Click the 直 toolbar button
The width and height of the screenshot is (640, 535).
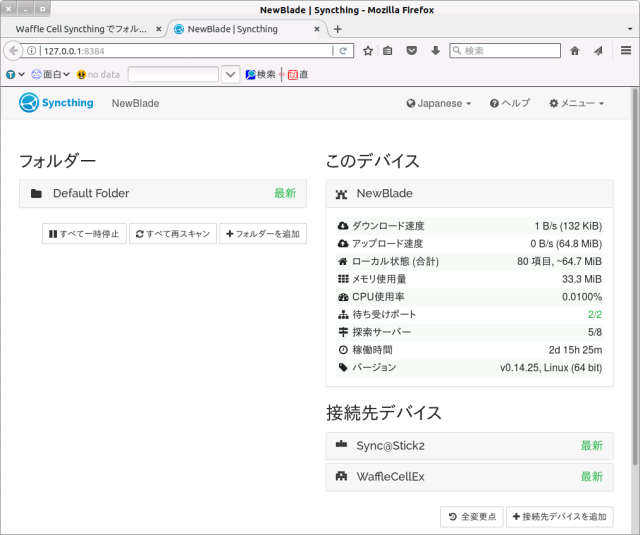(x=298, y=75)
